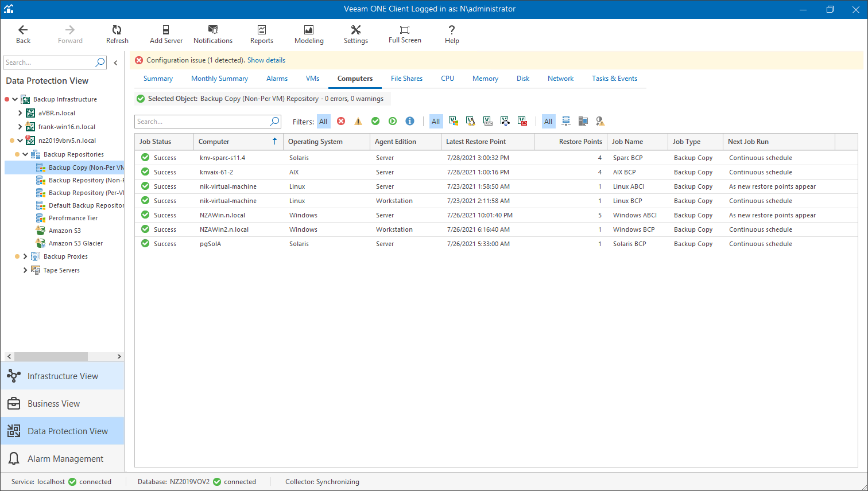
Task: Collapse the nz2019vbrv5.n.local server node
Action: pos(20,141)
